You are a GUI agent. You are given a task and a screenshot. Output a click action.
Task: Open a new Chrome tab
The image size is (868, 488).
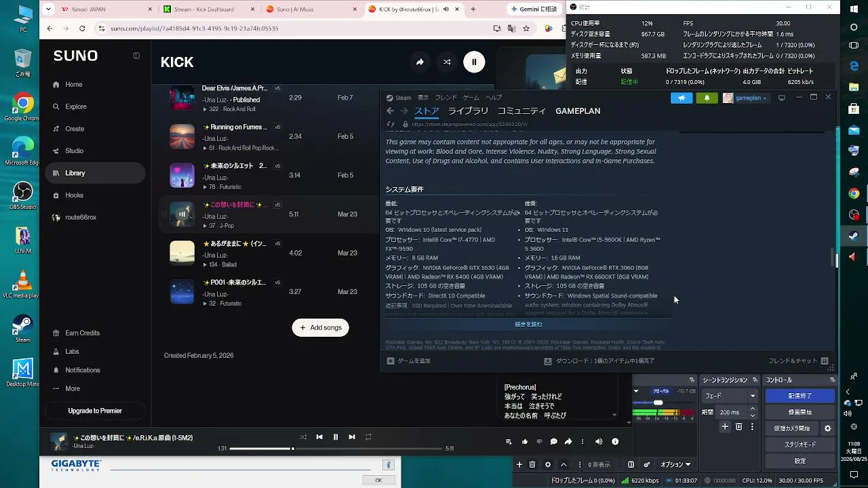coord(473,9)
